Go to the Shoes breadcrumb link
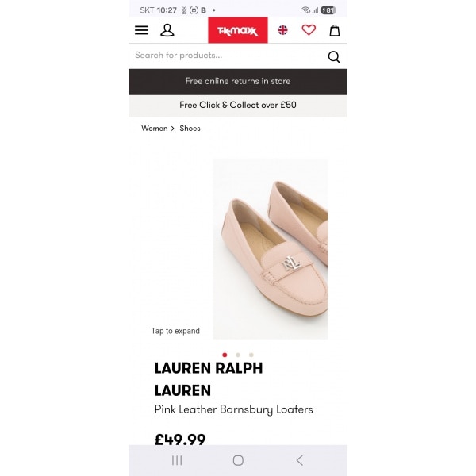The width and height of the screenshot is (476, 476). click(190, 128)
